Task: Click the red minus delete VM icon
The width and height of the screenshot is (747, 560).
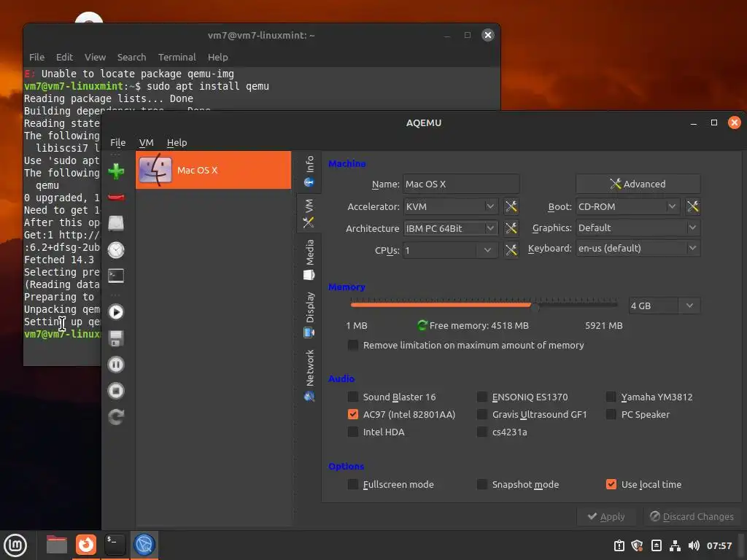Action: click(x=116, y=197)
